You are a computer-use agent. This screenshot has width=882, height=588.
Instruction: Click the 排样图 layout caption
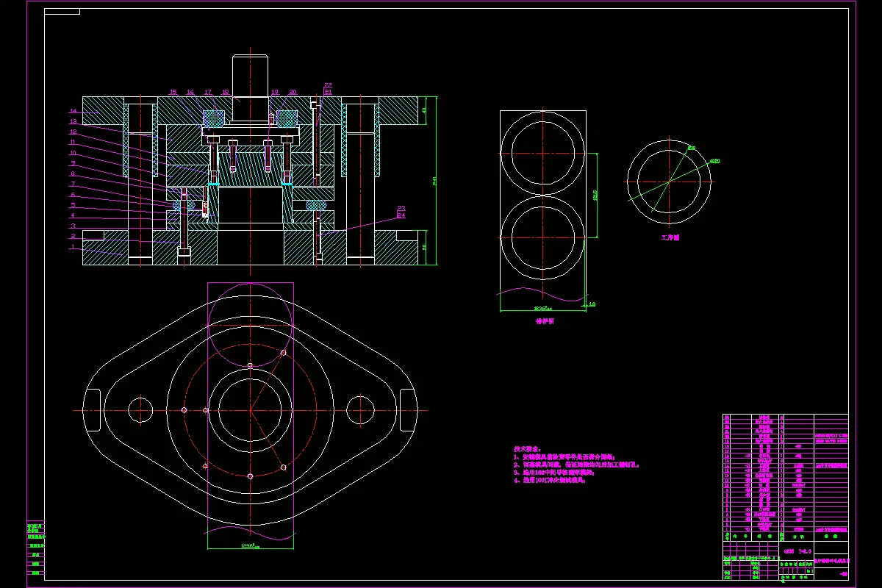(545, 321)
